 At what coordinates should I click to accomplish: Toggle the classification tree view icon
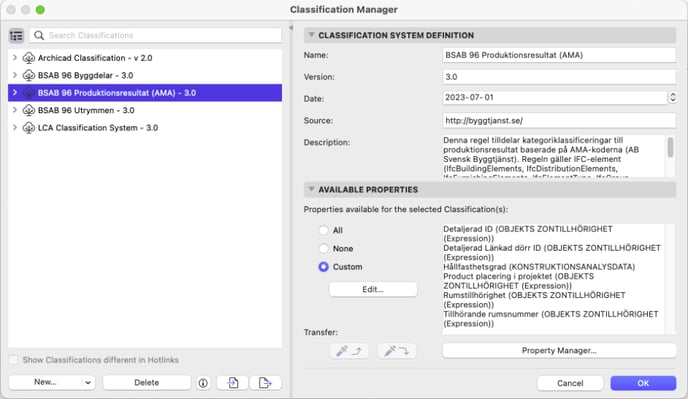(x=16, y=36)
